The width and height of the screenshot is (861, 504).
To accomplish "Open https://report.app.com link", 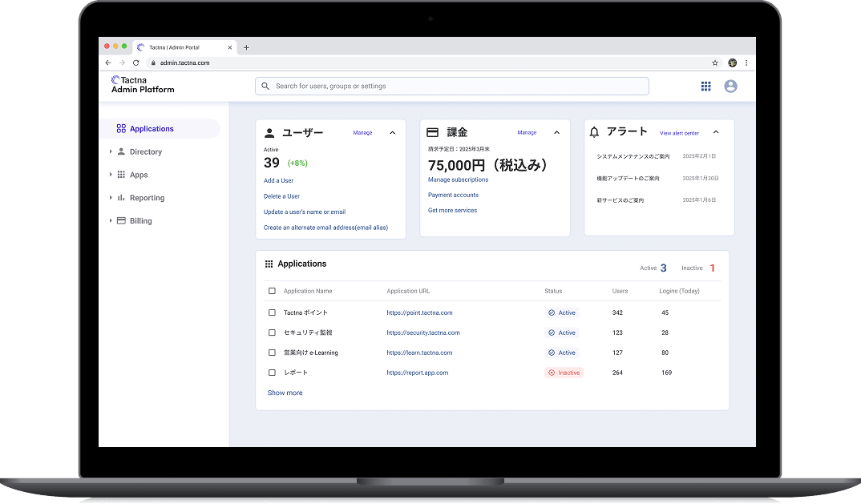I will [x=418, y=373].
